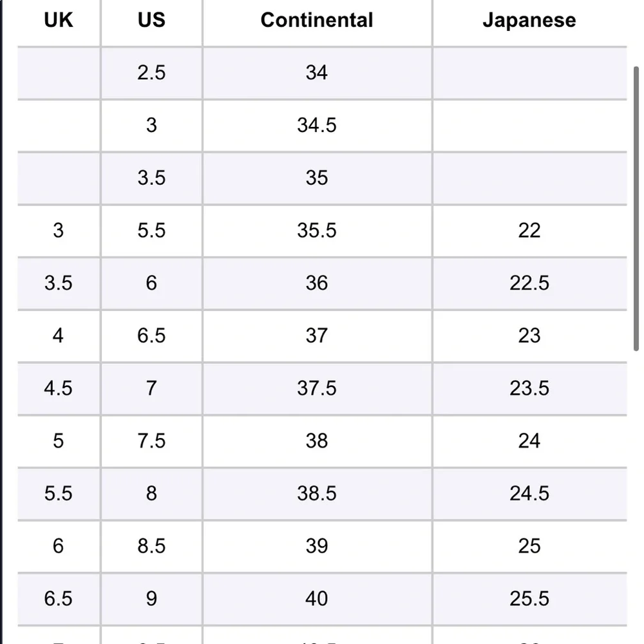Select the Japanese size 24.5 cell
Viewport: 644px width, 644px height.
pyautogui.click(x=529, y=494)
